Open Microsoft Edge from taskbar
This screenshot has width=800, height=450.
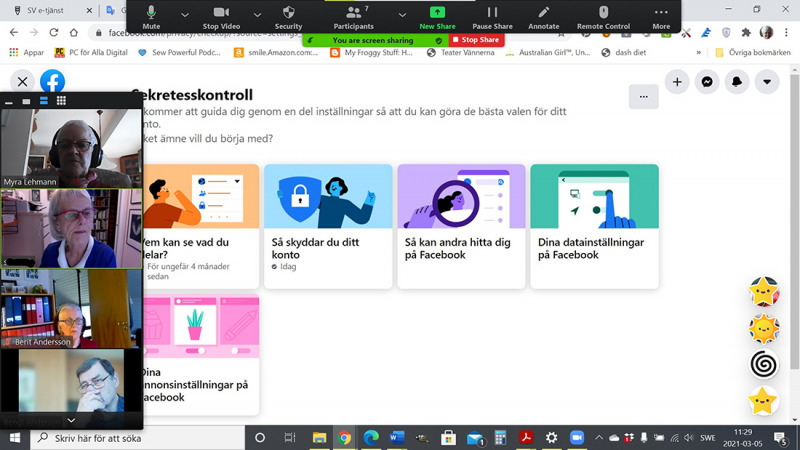pos(371,438)
